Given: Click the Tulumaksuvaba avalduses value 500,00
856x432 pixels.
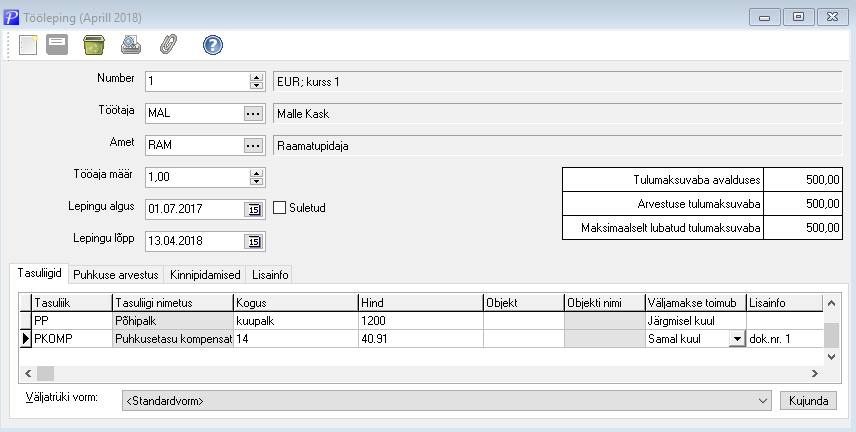Looking at the screenshot, I should [x=802, y=179].
